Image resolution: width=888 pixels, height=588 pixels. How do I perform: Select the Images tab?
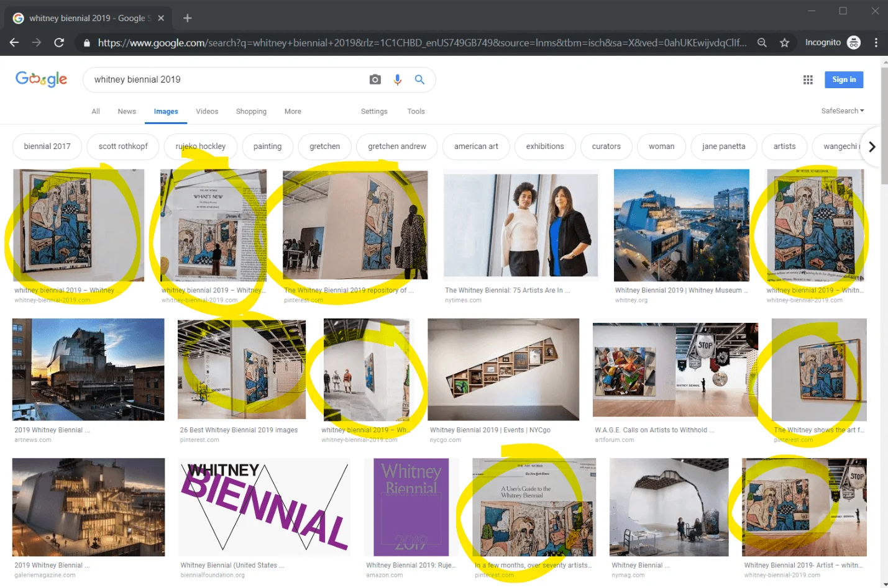point(166,112)
